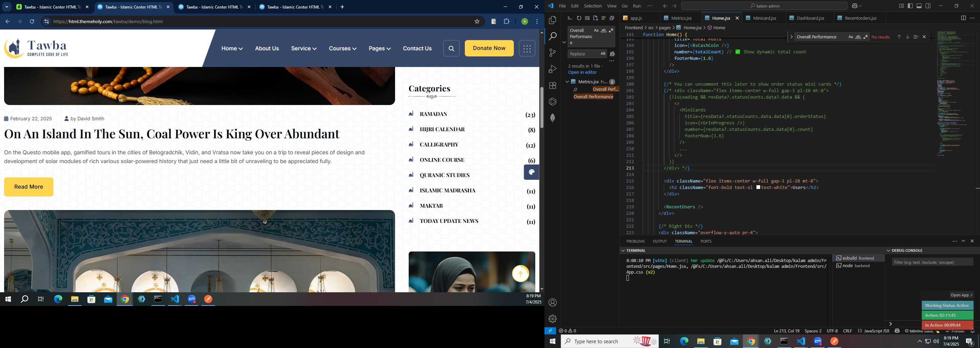
Task: Toggle Find in Selection in find widget
Action: [916, 37]
